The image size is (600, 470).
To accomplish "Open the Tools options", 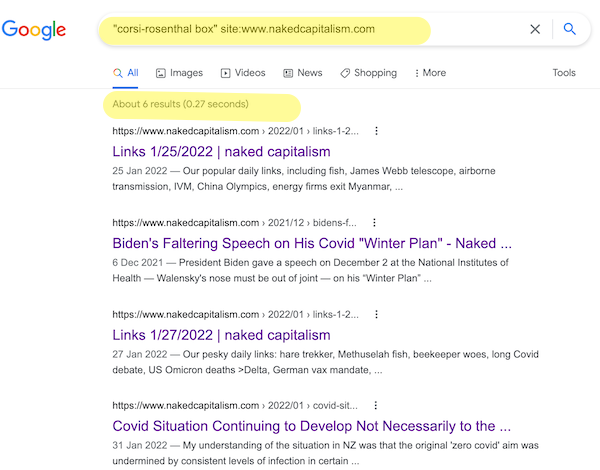I will coord(564,73).
